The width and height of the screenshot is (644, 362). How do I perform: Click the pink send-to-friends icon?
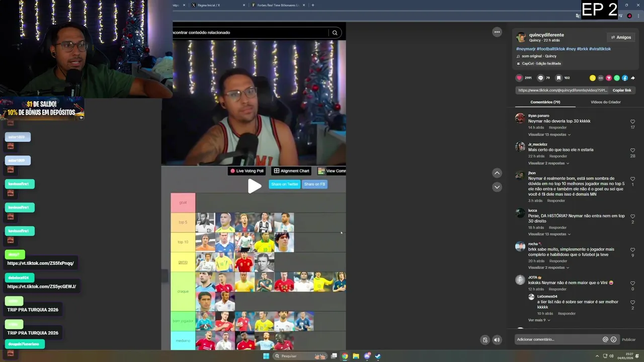click(609, 78)
